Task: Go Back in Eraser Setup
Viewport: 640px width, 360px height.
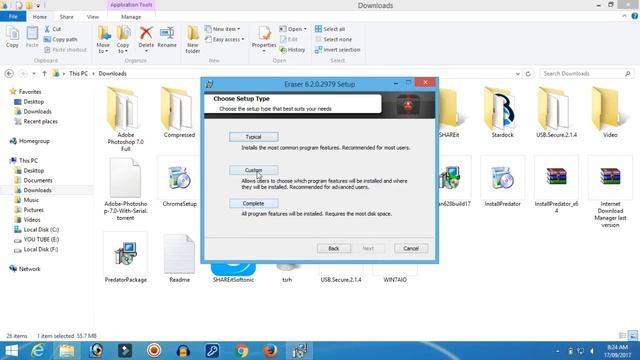Action: tap(333, 248)
